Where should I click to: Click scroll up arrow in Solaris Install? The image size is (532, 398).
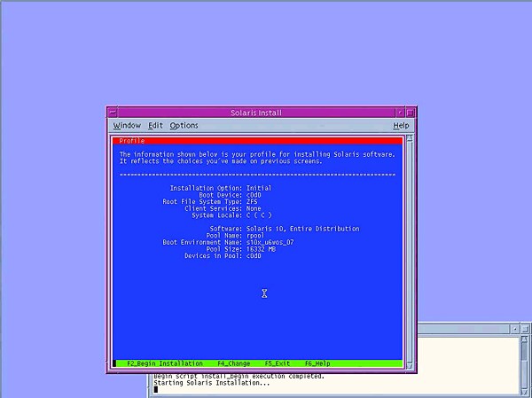pos(410,137)
